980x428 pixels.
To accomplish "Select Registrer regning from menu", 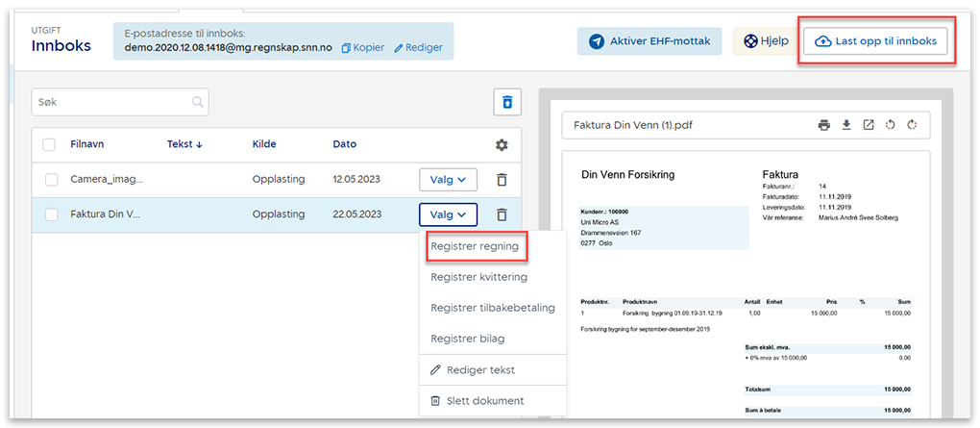I will [475, 247].
